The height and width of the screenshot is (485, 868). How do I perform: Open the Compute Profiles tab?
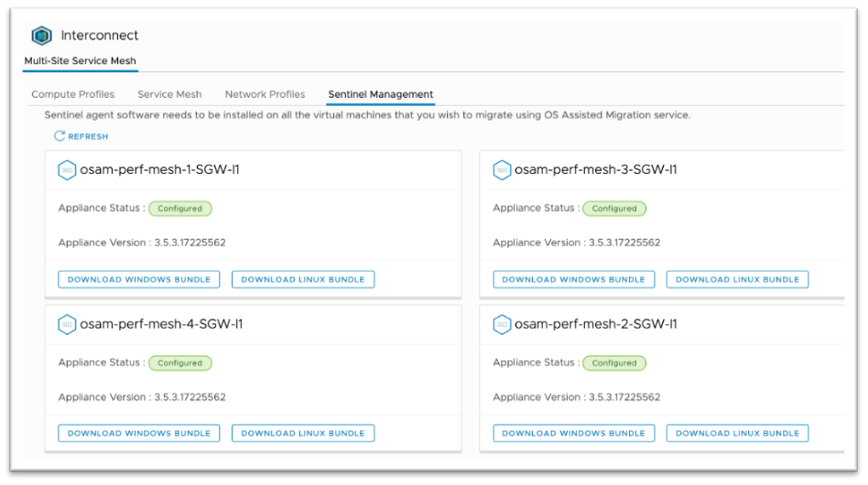73,94
